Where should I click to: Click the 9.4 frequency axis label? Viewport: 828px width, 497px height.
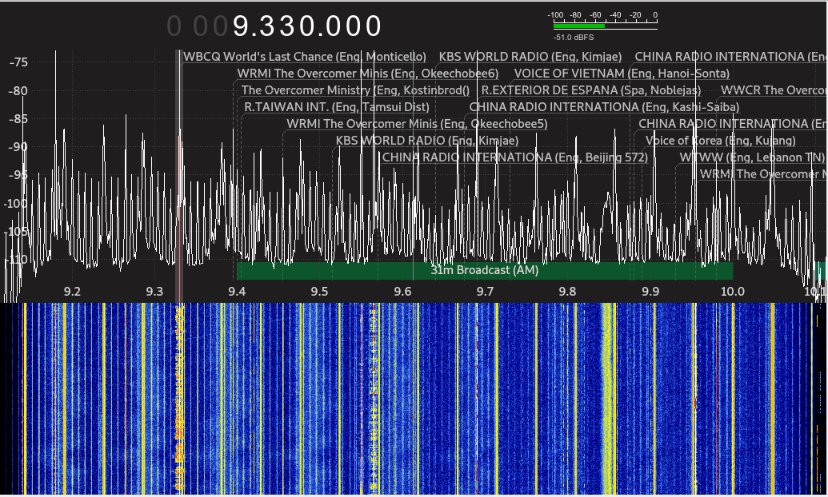pos(237,292)
